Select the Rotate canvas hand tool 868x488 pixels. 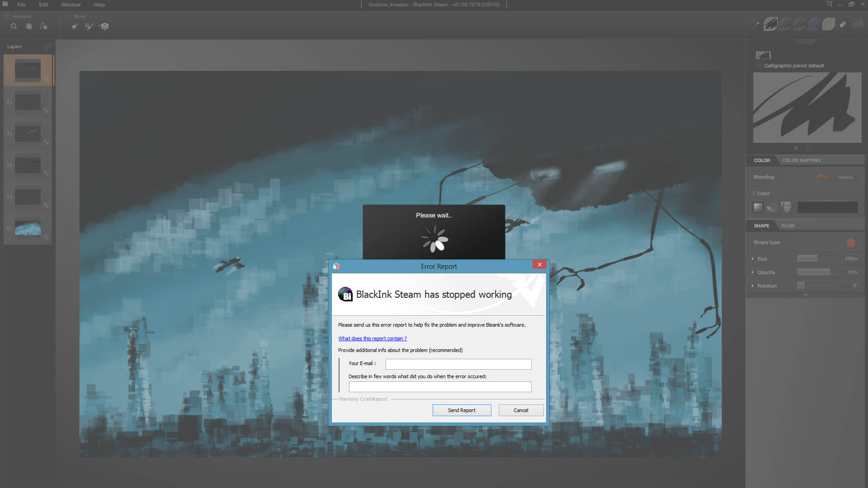tap(43, 26)
